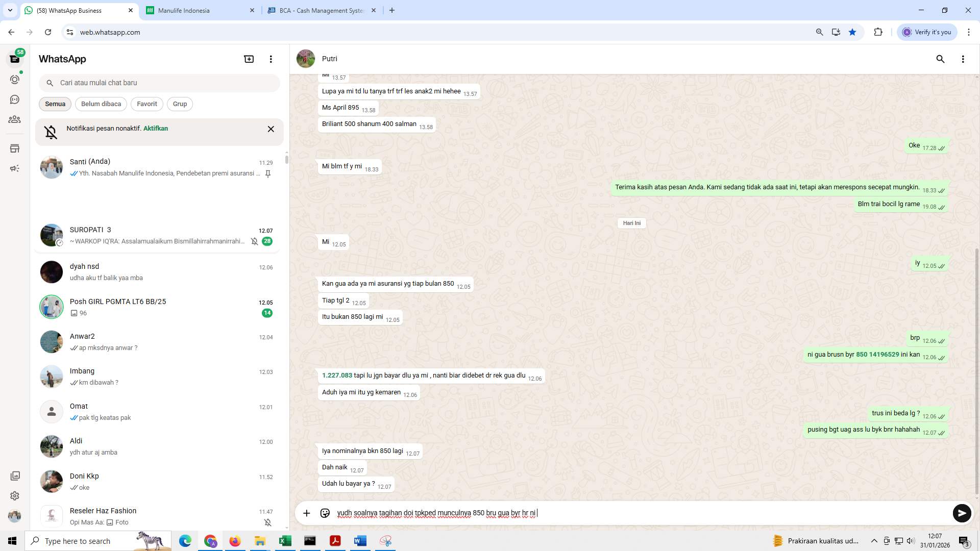Viewport: 980px width, 551px height.
Task: Open the Communities section
Action: (15, 119)
